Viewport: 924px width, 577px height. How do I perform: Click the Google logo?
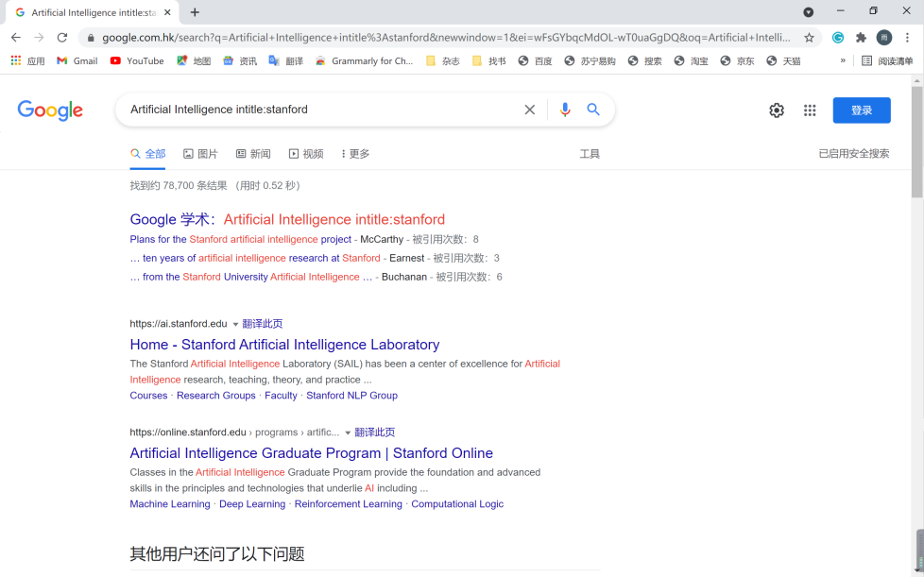point(50,110)
